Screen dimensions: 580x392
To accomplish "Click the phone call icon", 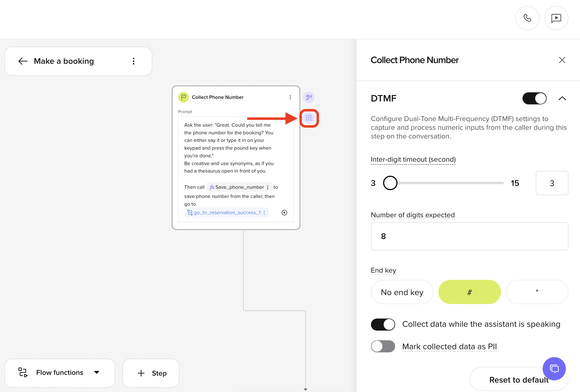I will click(x=527, y=18).
